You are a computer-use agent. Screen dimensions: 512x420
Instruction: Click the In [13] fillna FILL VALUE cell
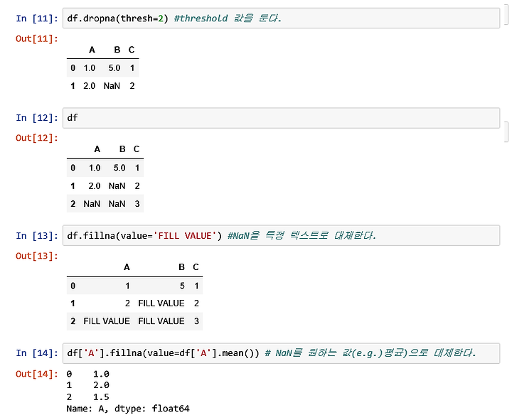(x=281, y=235)
